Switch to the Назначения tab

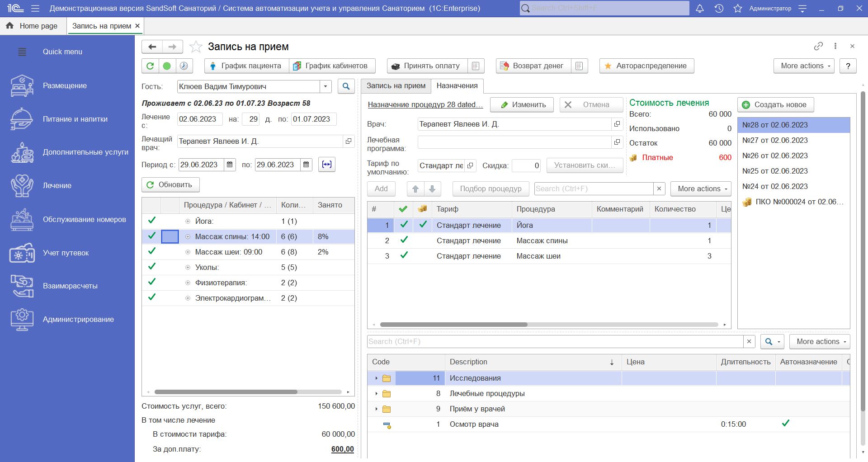click(x=457, y=86)
